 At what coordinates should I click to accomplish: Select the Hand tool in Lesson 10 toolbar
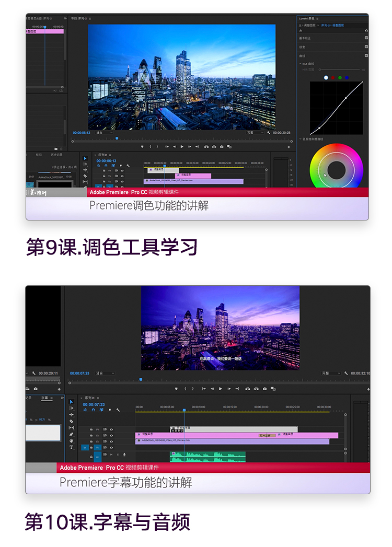tap(71, 441)
